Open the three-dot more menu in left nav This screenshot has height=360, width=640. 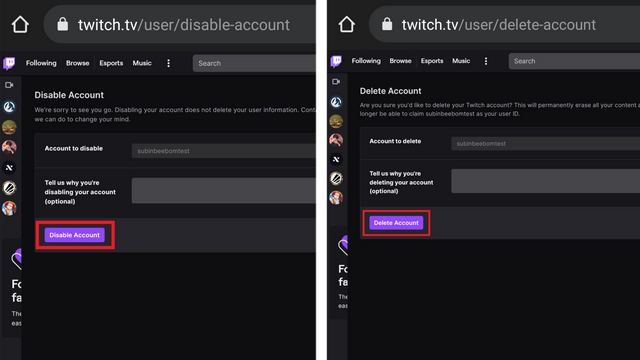[169, 63]
